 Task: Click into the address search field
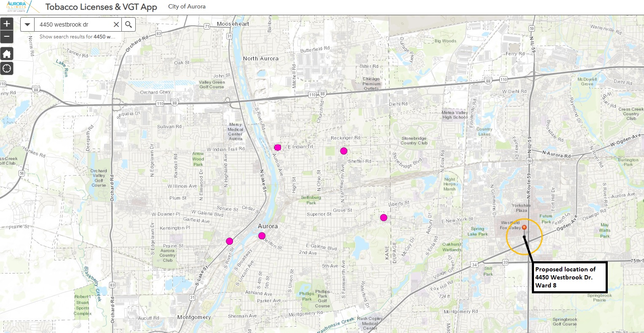74,24
